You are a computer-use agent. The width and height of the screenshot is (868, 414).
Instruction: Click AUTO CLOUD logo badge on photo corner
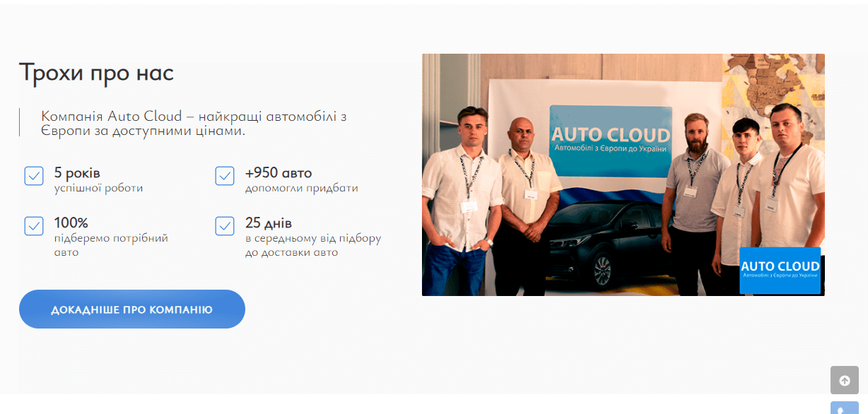pyautogui.click(x=780, y=271)
